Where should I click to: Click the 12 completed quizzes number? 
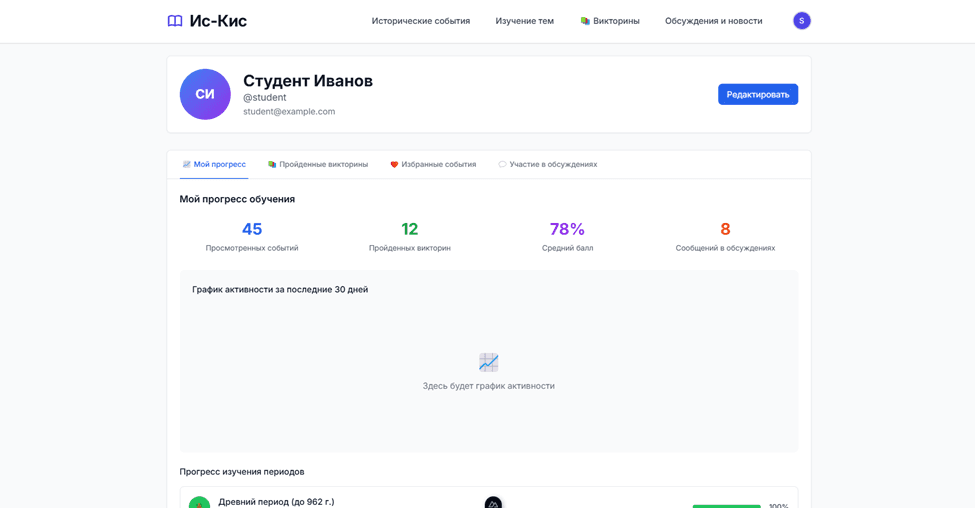point(410,229)
